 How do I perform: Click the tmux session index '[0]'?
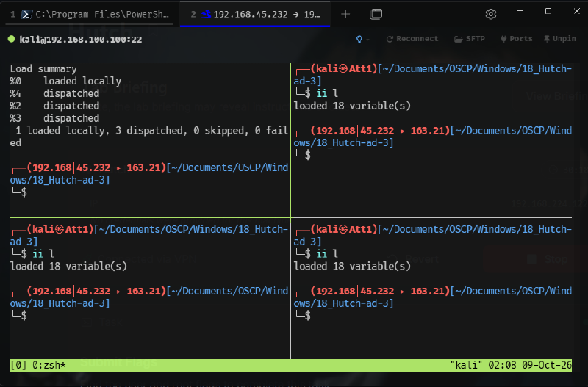tap(18, 365)
